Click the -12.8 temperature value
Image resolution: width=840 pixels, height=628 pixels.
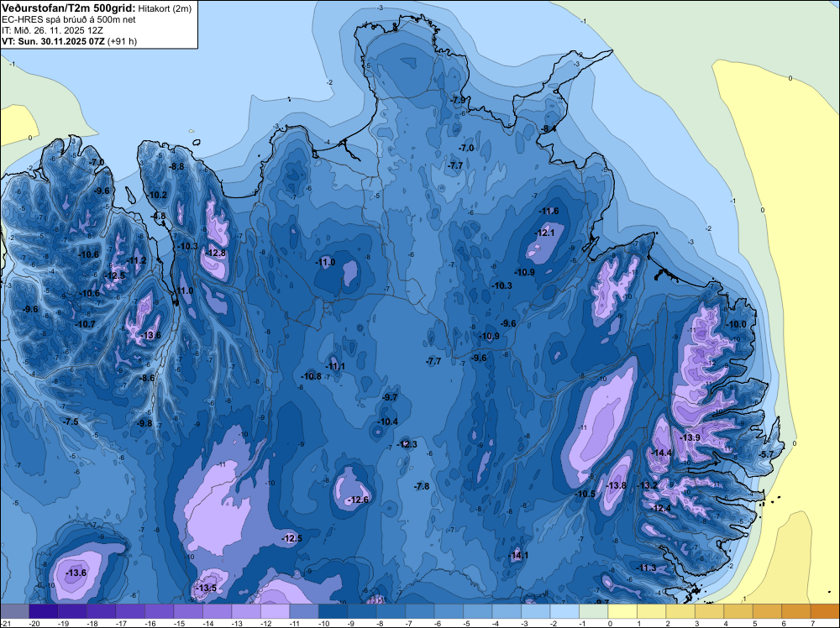click(x=216, y=253)
